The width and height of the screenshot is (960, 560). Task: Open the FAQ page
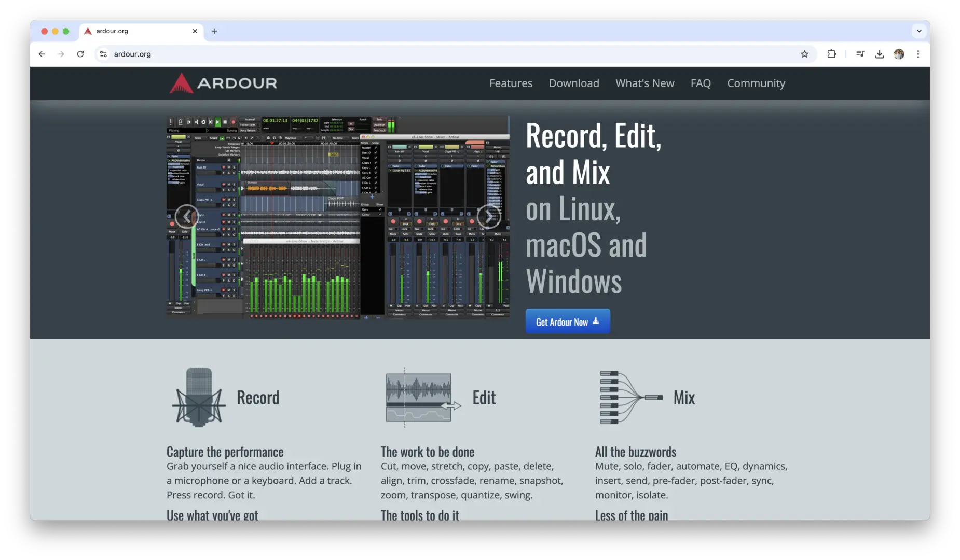tap(701, 83)
